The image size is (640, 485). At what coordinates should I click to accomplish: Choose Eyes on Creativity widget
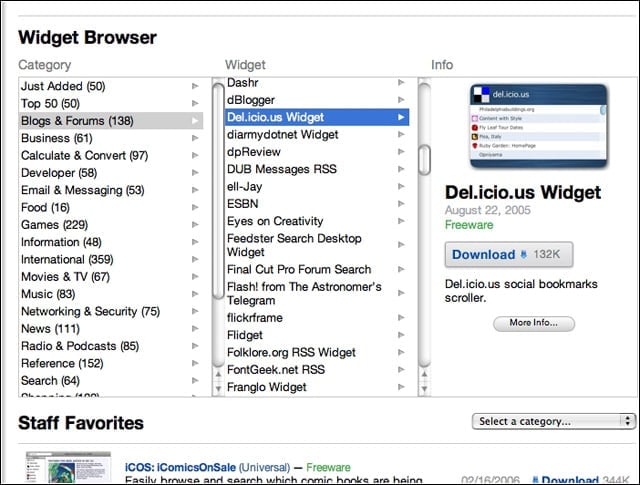click(x=317, y=221)
